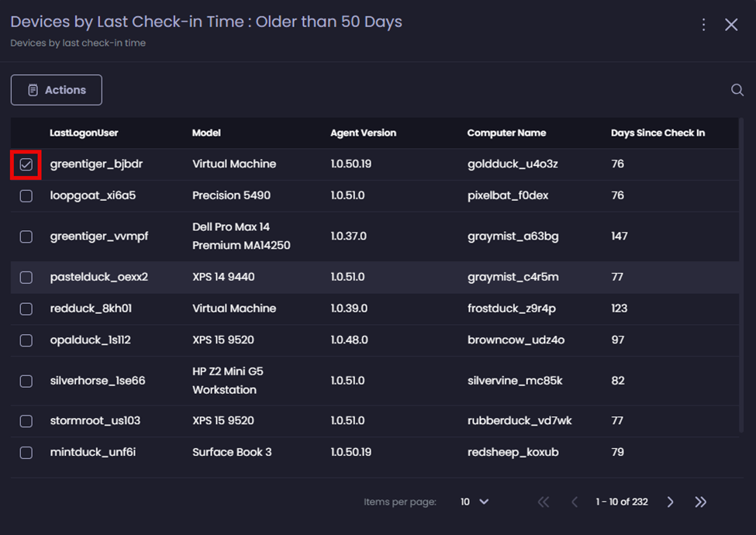The height and width of the screenshot is (535, 756).
Task: Jump to the last page of results
Action: click(x=701, y=502)
